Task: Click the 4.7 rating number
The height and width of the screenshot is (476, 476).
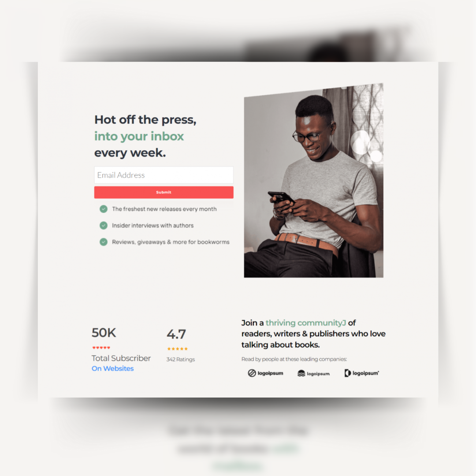Action: click(176, 334)
